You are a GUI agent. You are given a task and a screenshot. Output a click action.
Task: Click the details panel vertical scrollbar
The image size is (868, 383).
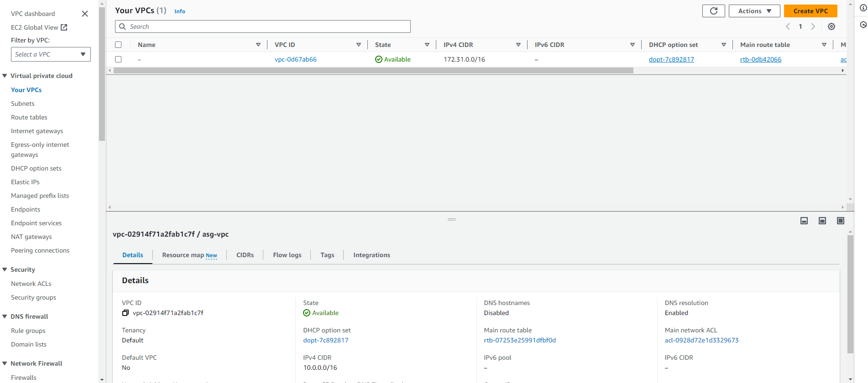tap(850, 294)
